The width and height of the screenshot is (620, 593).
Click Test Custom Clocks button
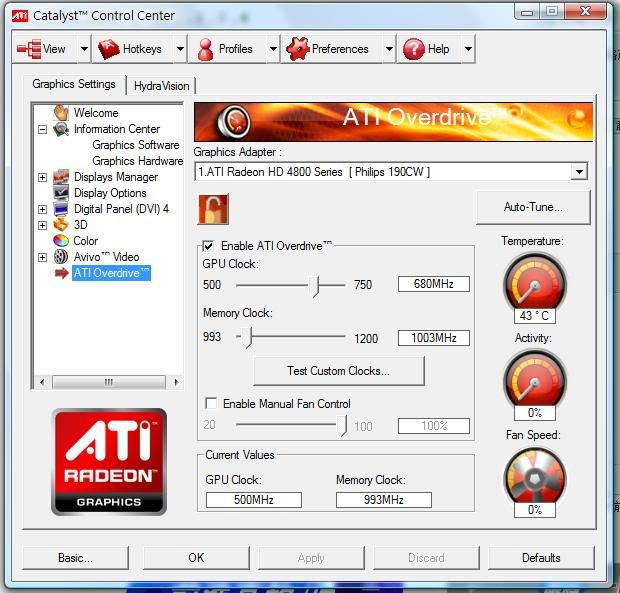tap(338, 371)
